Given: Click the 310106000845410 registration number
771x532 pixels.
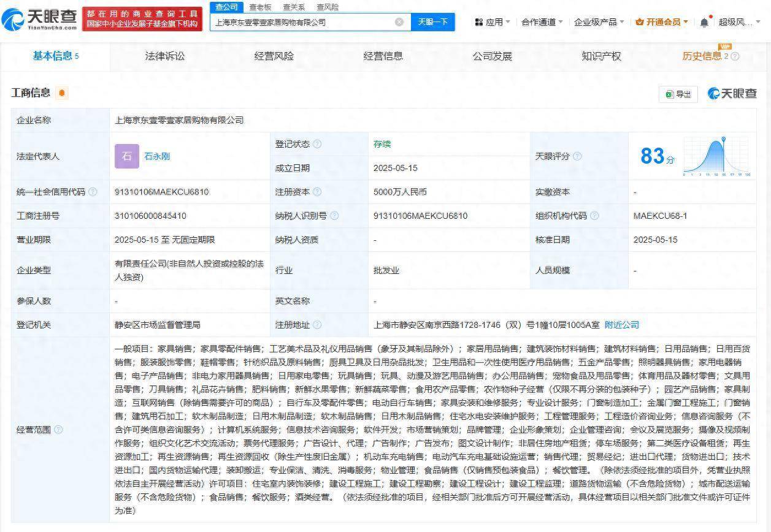Looking at the screenshot, I should tap(151, 216).
